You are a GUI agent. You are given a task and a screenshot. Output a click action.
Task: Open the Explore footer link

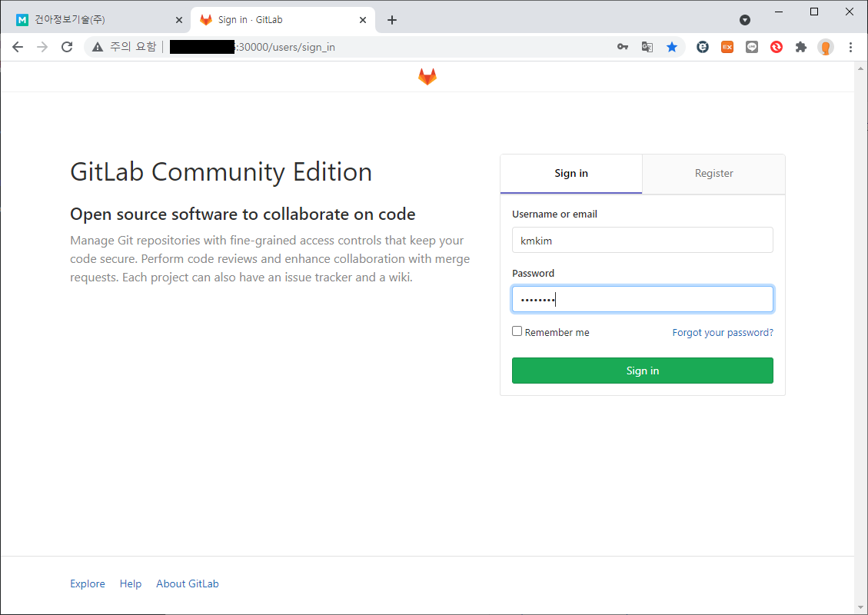coord(88,583)
